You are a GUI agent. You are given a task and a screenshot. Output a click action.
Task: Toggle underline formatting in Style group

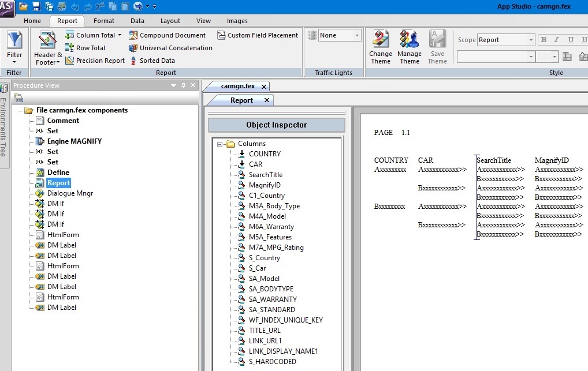[x=571, y=40]
